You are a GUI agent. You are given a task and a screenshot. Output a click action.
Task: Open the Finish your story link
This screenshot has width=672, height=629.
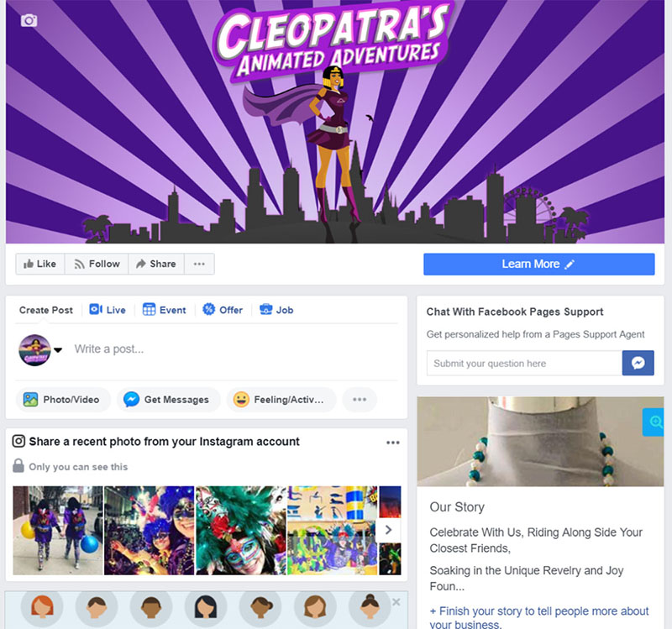tap(539, 617)
